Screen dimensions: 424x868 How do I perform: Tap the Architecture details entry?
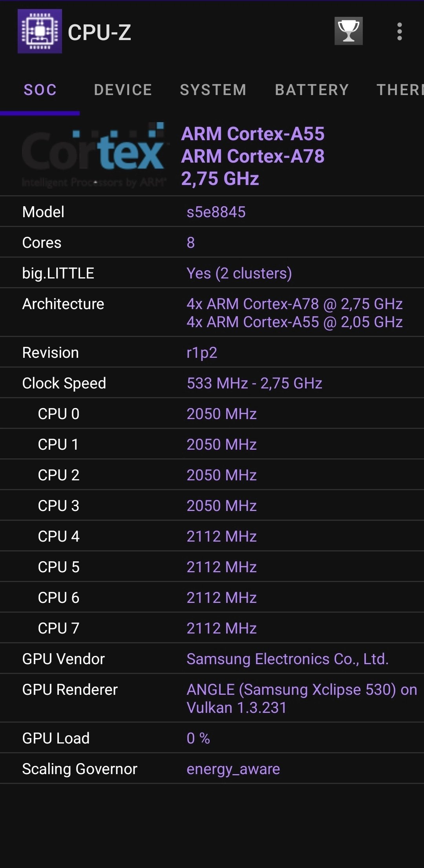(212, 312)
